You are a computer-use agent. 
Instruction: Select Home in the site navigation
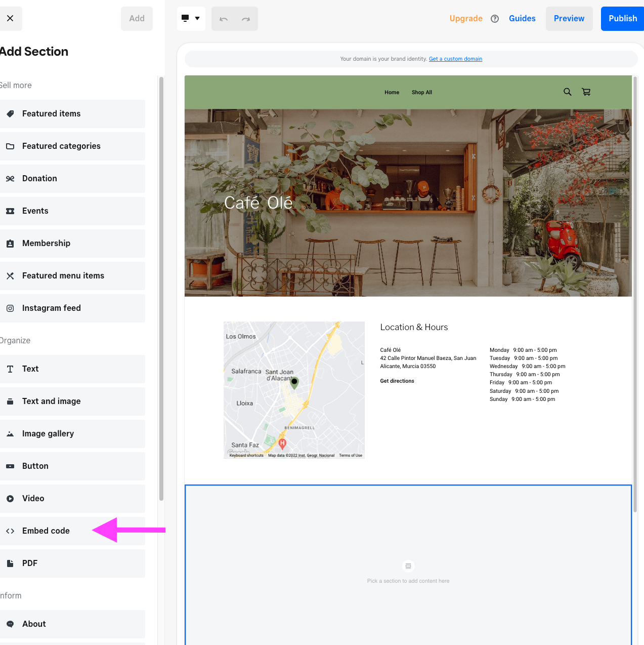pyautogui.click(x=392, y=92)
